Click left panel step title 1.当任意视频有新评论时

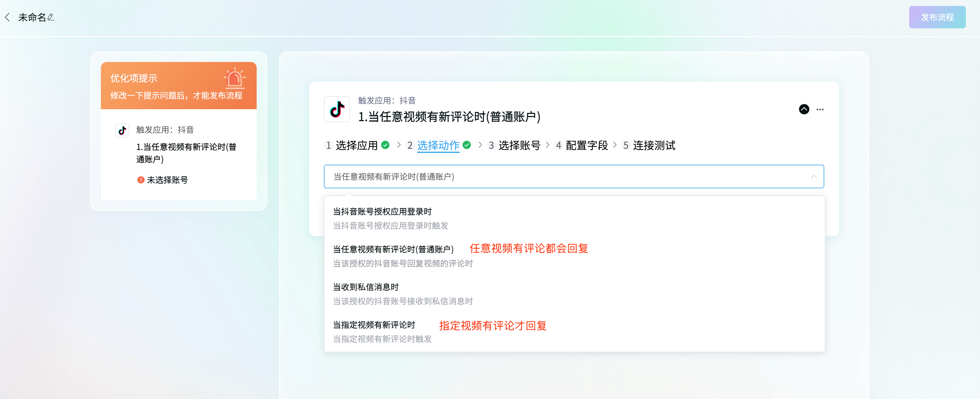tap(186, 153)
